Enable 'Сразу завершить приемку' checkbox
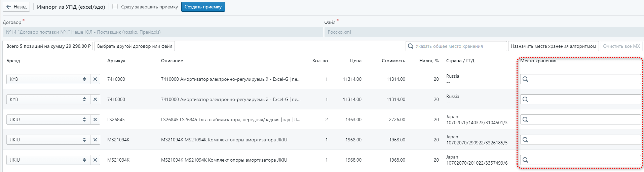Image resolution: width=644 pixels, height=172 pixels. point(115,7)
